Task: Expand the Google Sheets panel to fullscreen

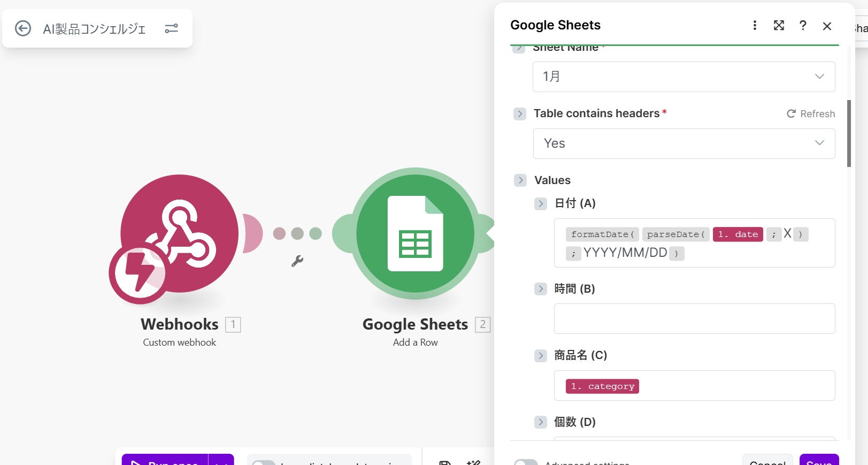Action: pyautogui.click(x=779, y=25)
